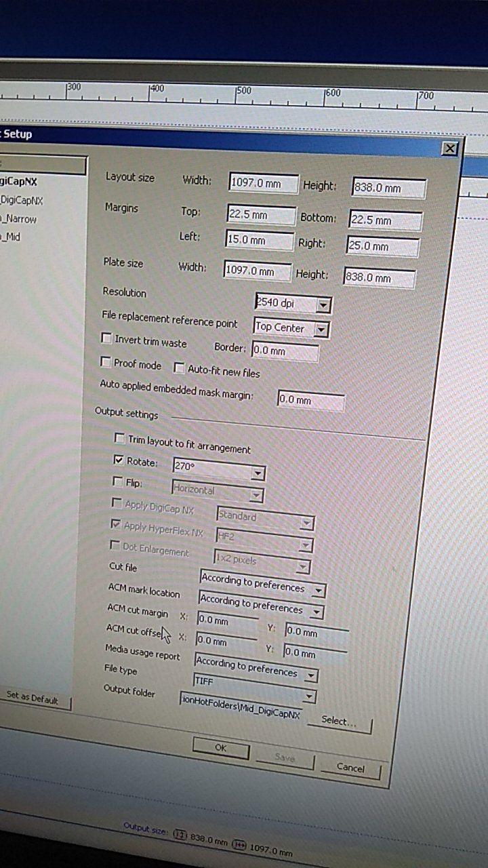Click the Plate size Height field

coord(380,278)
